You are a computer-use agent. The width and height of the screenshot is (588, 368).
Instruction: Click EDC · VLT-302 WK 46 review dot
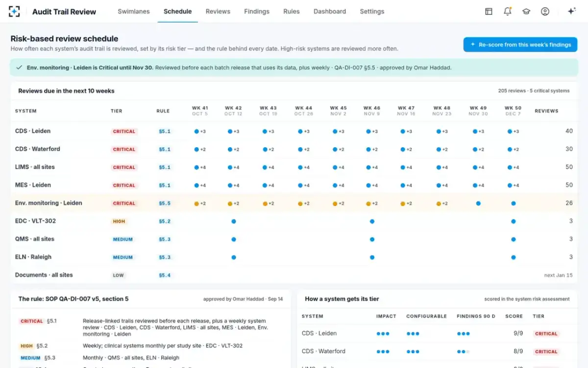point(372,221)
